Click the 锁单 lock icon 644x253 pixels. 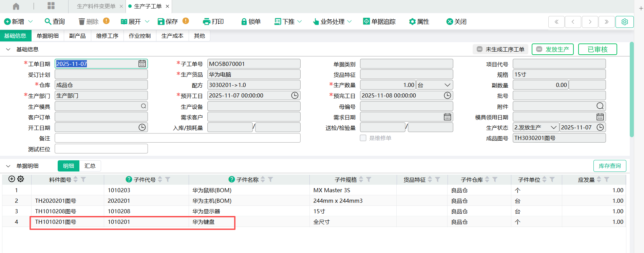click(244, 22)
